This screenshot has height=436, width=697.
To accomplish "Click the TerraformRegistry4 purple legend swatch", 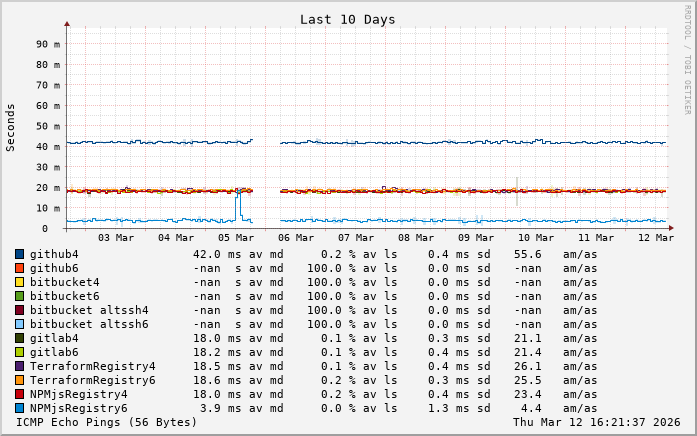I will [19, 366].
